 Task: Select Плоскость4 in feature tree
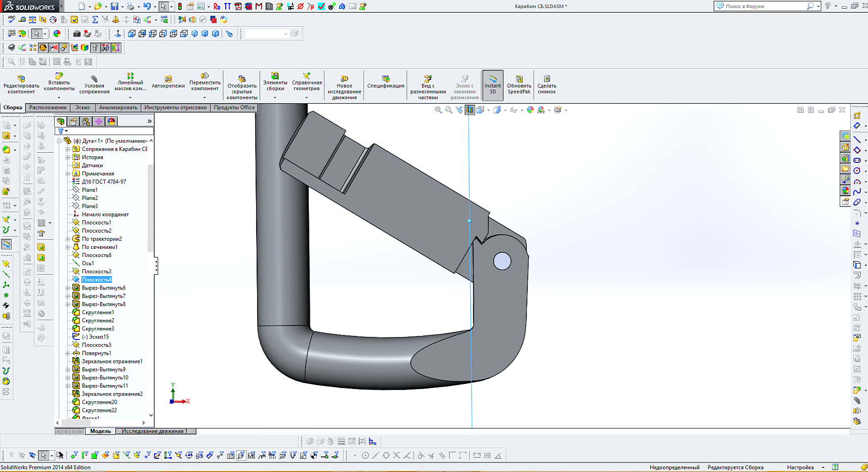click(97, 280)
